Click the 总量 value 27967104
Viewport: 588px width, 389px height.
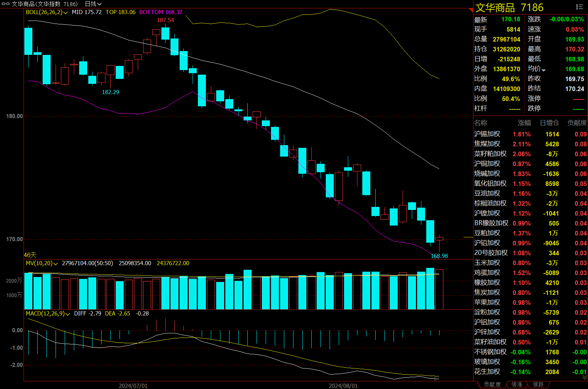[507, 39]
